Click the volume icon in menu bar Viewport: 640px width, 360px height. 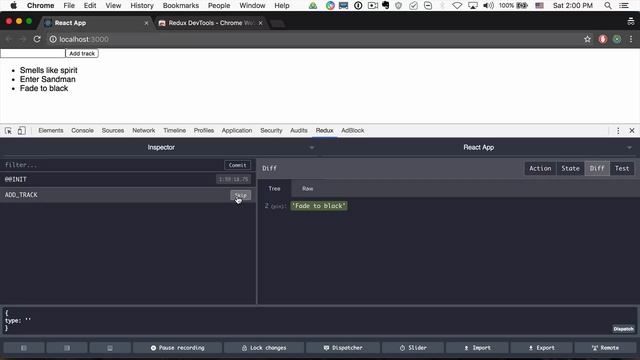pyautogui.click(x=488, y=5)
